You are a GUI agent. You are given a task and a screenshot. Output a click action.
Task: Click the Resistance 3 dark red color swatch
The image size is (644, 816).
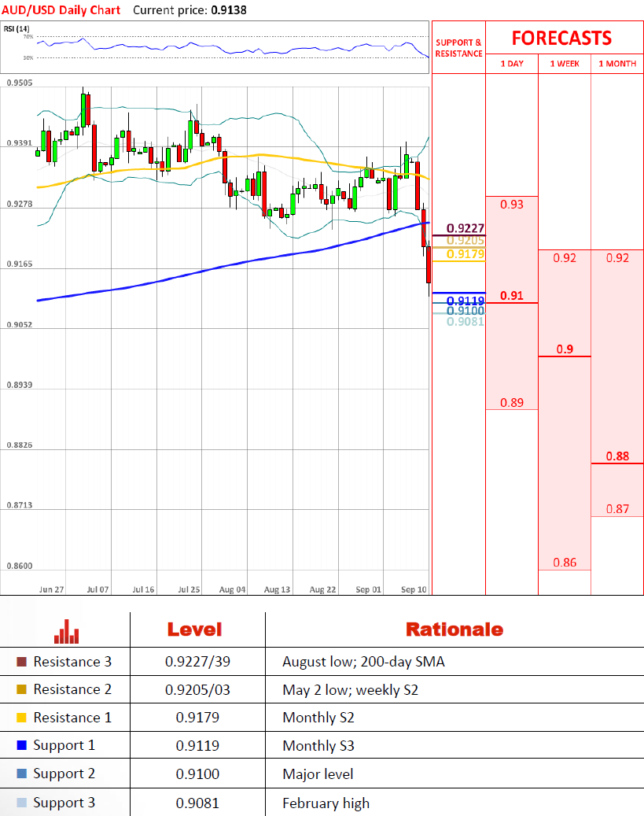[x=21, y=662]
